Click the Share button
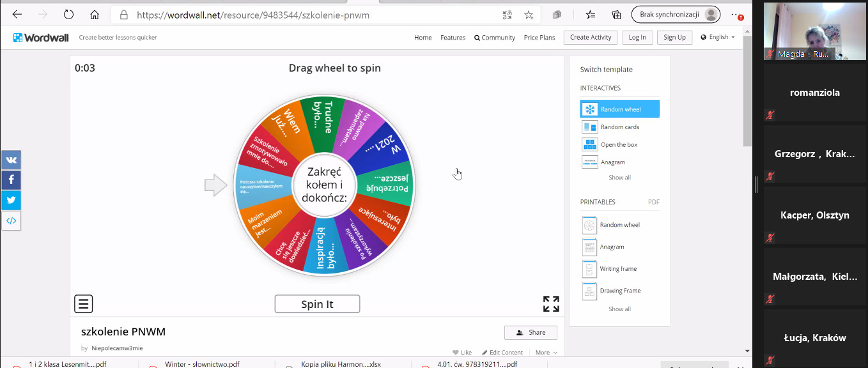 531,332
